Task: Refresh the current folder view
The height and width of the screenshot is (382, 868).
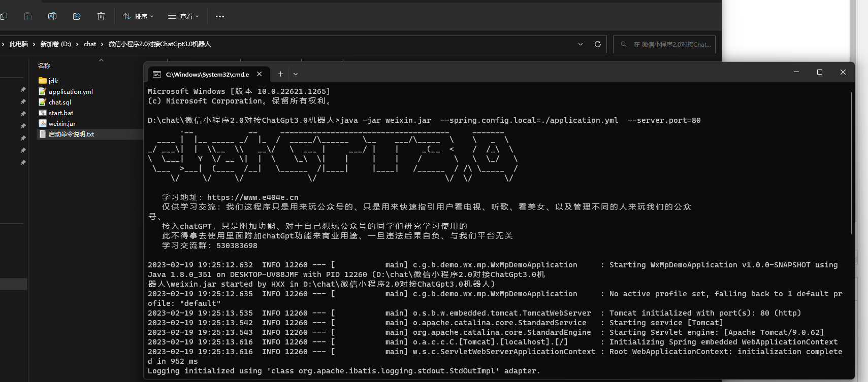Action: (598, 44)
